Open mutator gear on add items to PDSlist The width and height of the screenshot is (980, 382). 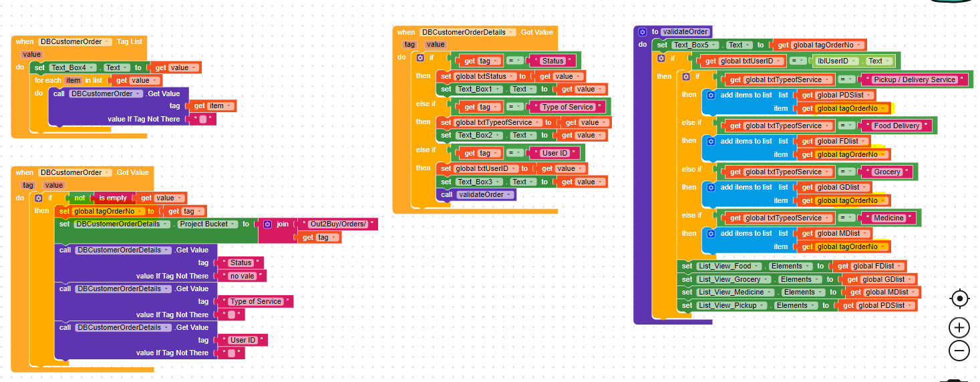click(711, 95)
